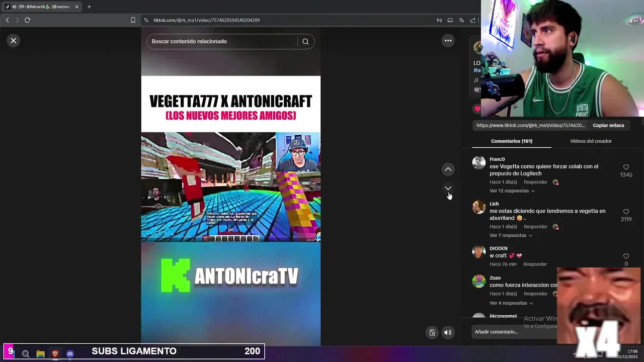Reply to Lich's comment via Responder
644x362 pixels.
point(535,227)
